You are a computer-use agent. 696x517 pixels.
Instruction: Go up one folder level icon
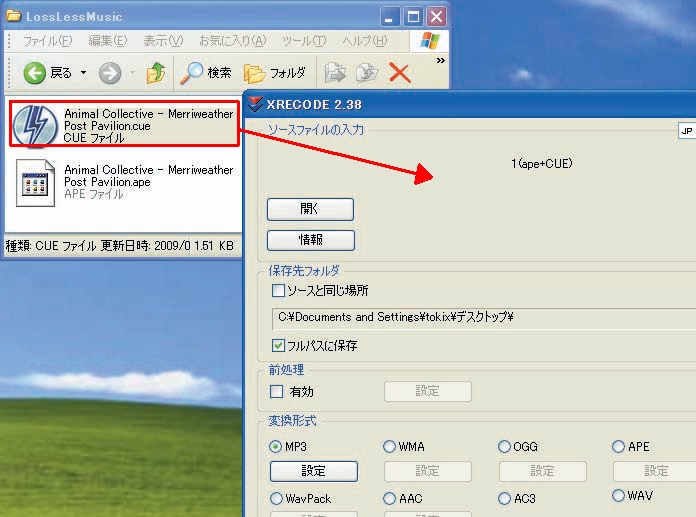156,73
